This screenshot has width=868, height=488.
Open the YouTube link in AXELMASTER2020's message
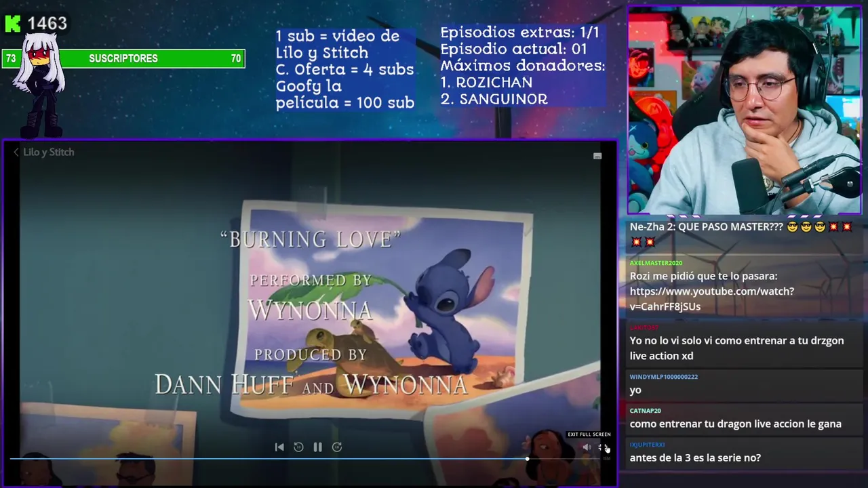pyautogui.click(x=711, y=299)
